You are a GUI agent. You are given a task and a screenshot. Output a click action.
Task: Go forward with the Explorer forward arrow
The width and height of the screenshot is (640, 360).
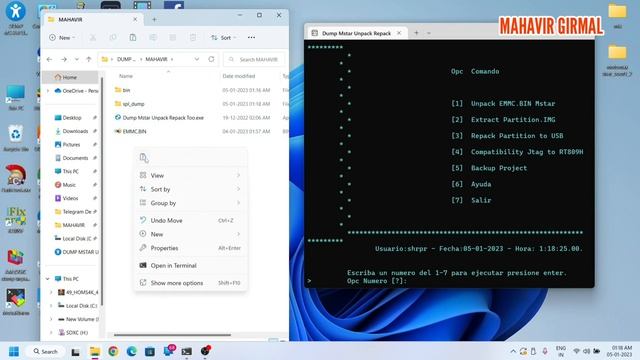tap(64, 60)
